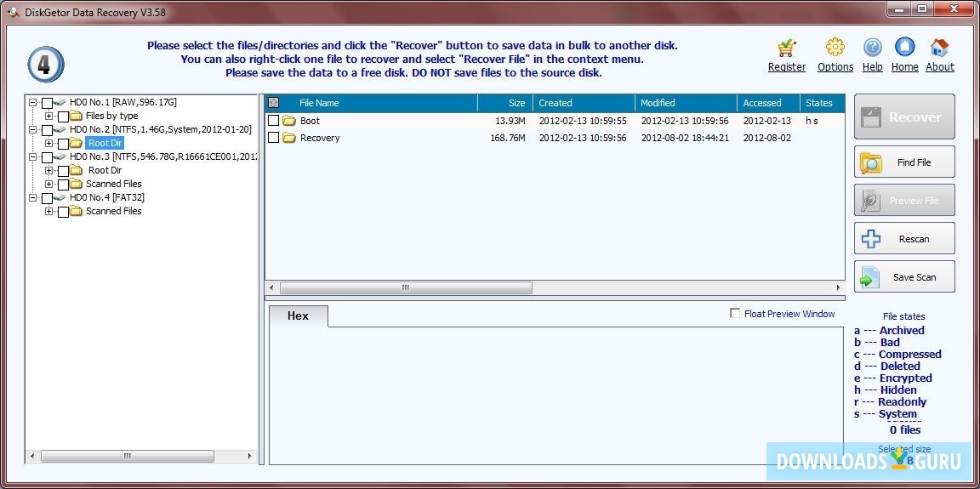Open Options gear icon
The width and height of the screenshot is (980, 489).
pos(835,48)
